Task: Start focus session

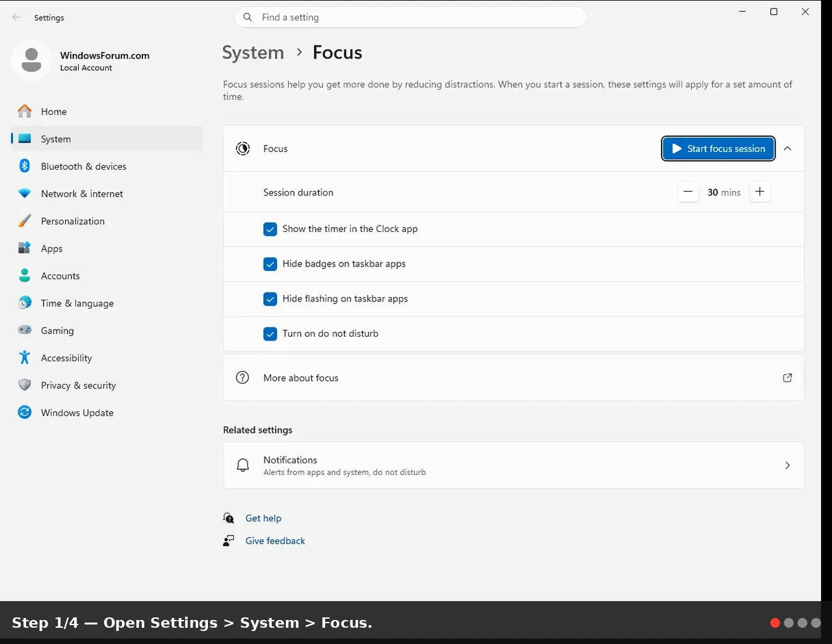Action: [x=718, y=149]
